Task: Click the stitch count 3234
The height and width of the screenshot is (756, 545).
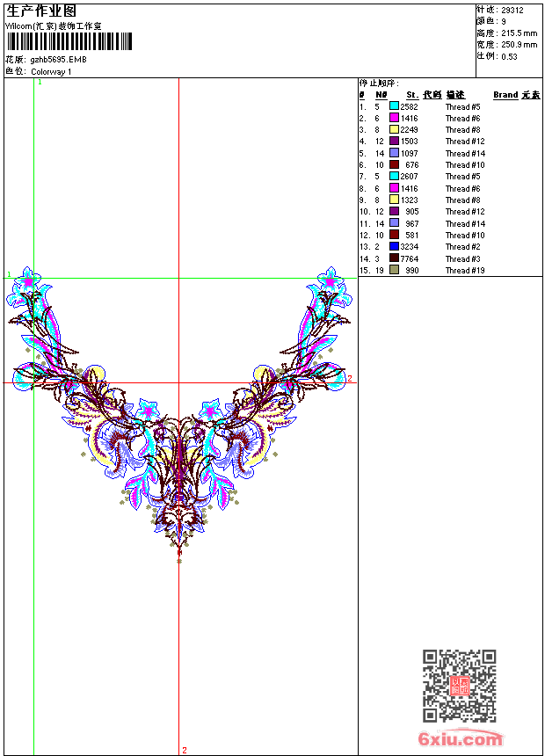Action: tap(410, 247)
